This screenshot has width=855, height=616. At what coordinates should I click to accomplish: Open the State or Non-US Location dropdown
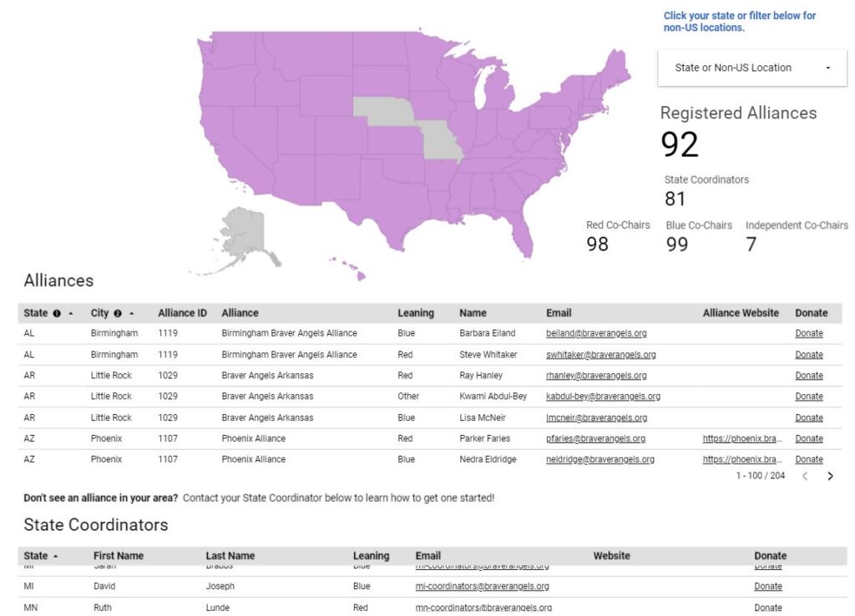point(752,68)
